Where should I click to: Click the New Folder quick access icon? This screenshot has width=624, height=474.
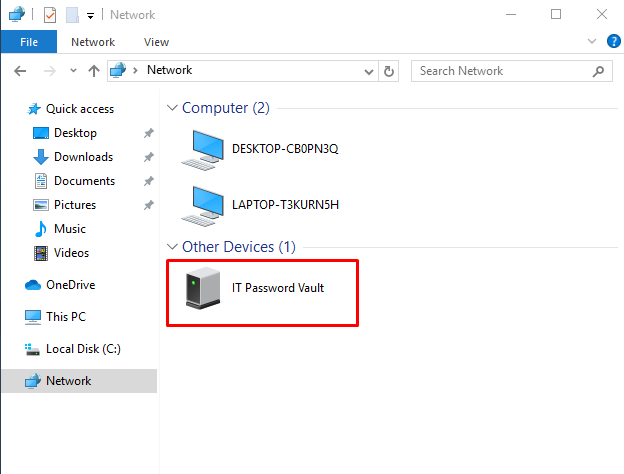click(71, 14)
